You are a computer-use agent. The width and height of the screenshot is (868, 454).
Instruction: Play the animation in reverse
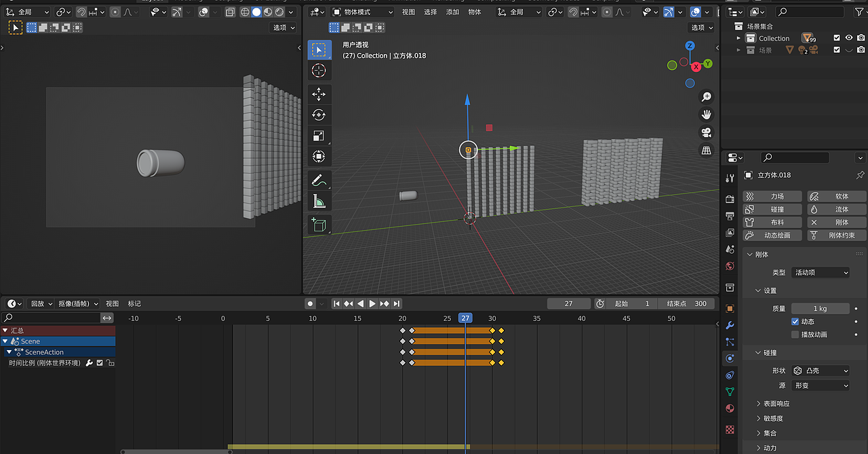[x=360, y=303]
